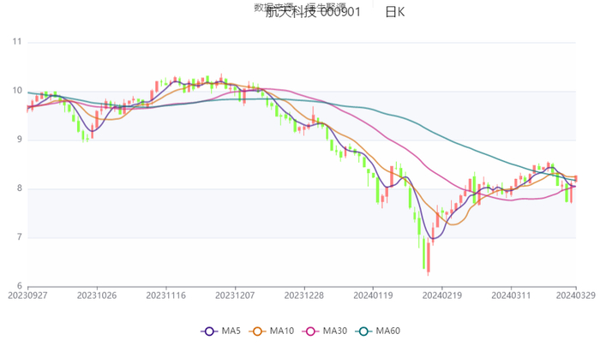This screenshot has height=364, width=600.
Task: Show or hide the MA60 line
Action: coord(378,331)
